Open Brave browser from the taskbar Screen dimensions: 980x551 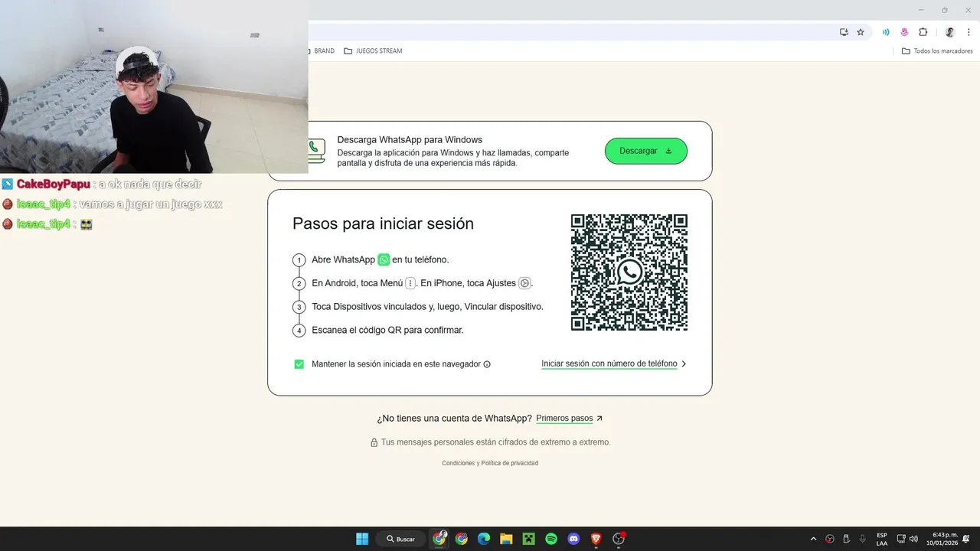596,539
